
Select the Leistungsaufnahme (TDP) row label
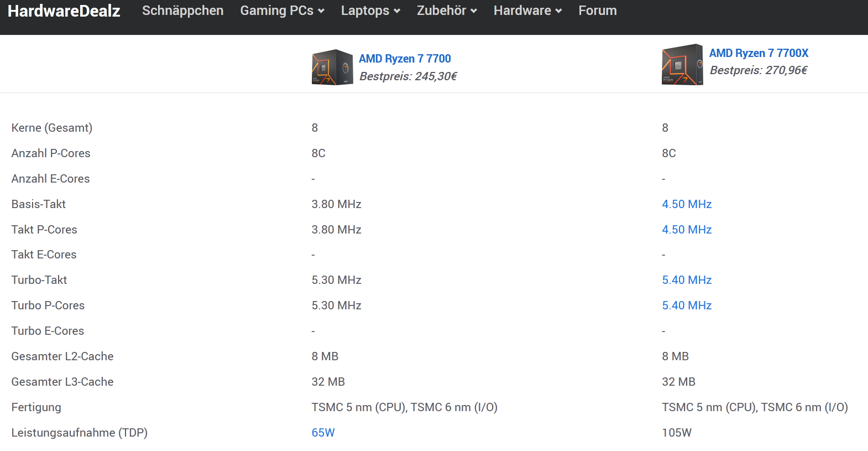[x=80, y=433]
